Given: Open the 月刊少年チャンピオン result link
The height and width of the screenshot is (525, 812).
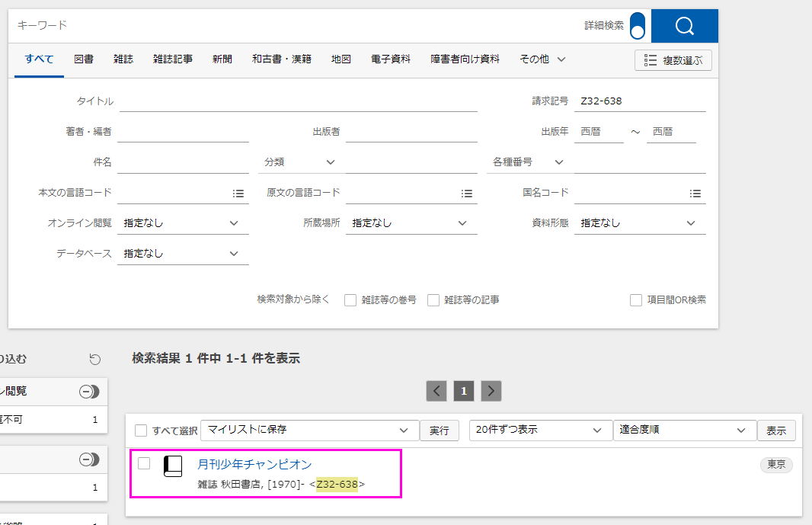Looking at the screenshot, I should point(254,464).
